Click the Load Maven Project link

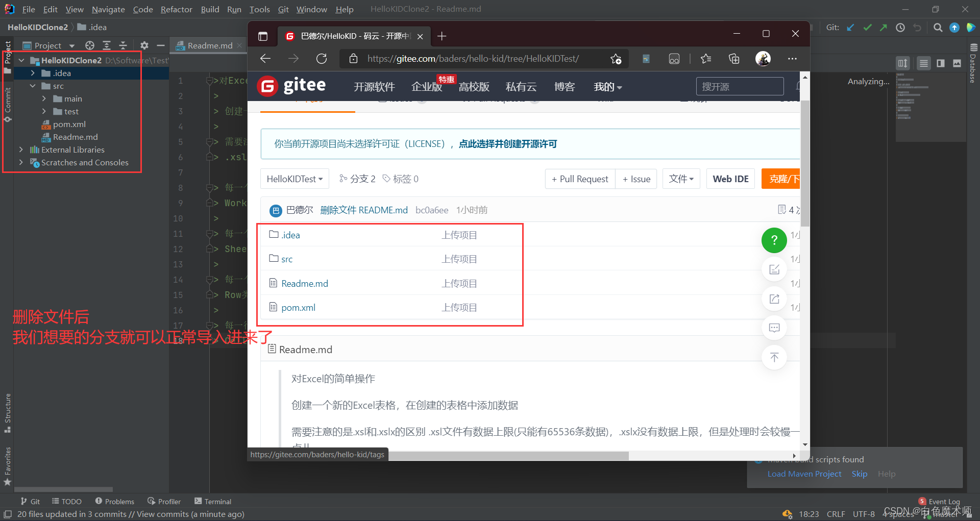tap(804, 474)
